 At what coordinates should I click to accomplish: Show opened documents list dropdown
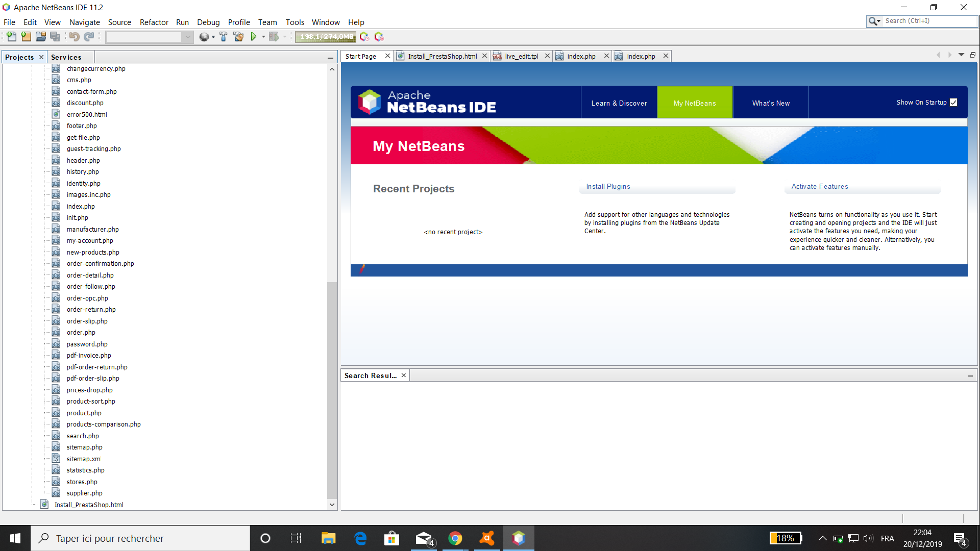coord(961,55)
